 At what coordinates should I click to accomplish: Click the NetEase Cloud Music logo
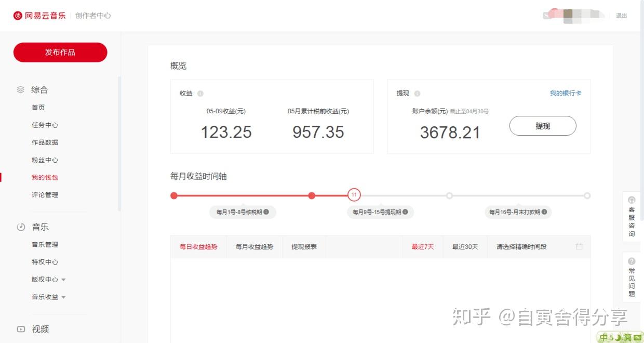point(39,16)
